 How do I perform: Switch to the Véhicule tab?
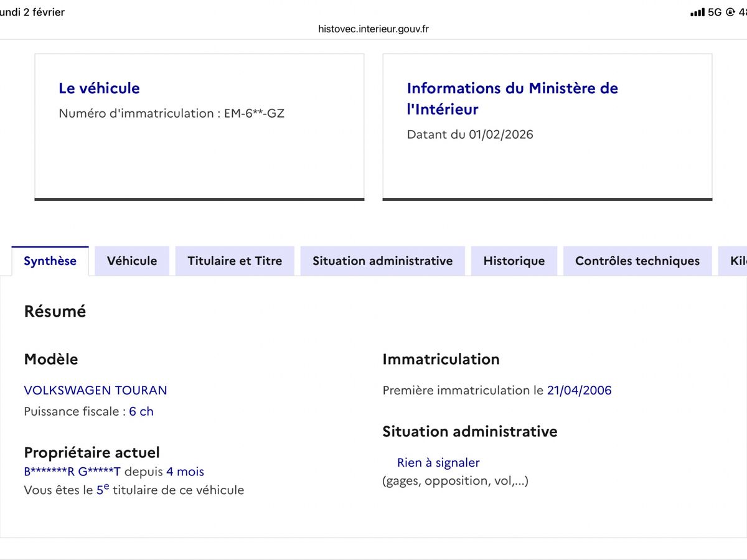pyautogui.click(x=131, y=261)
